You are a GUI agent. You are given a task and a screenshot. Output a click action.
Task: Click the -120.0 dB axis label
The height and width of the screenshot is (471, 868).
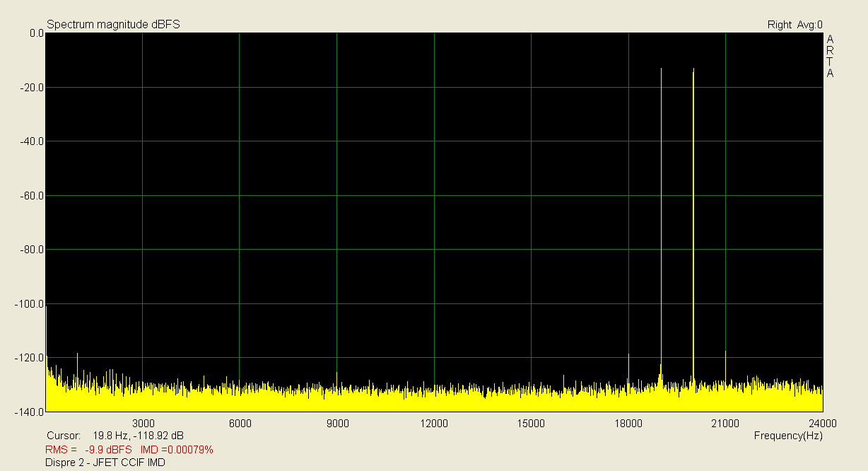pyautogui.click(x=29, y=358)
